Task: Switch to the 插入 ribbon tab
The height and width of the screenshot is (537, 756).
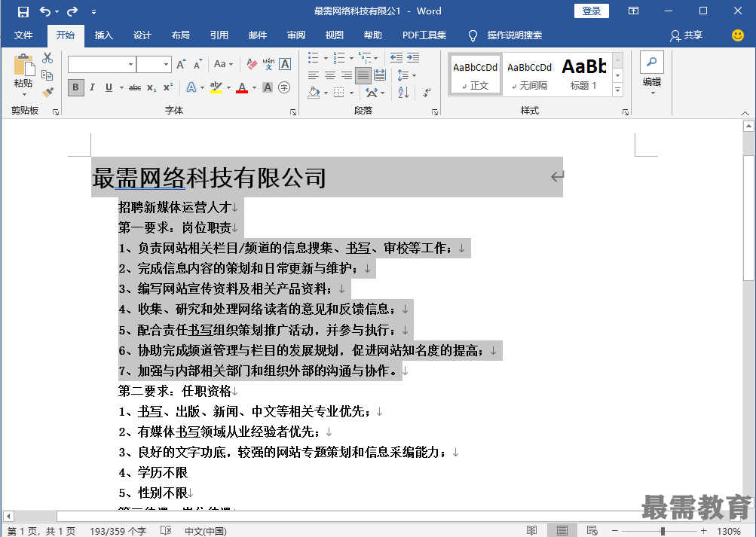Action: [x=104, y=35]
